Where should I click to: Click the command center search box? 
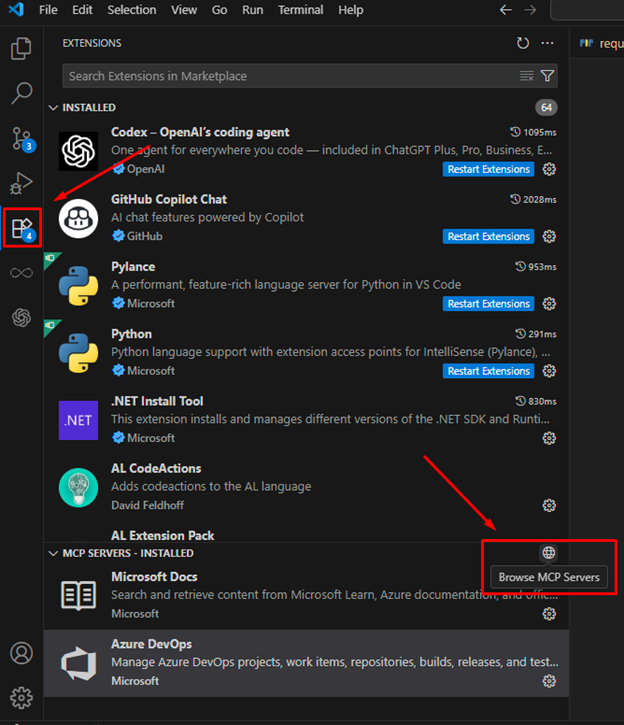pyautogui.click(x=587, y=10)
